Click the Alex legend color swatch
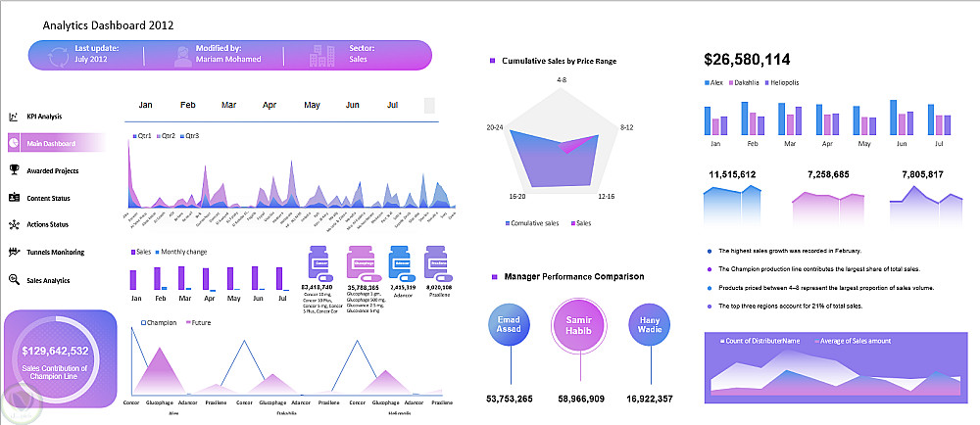Image resolution: width=980 pixels, height=425 pixels. pyautogui.click(x=707, y=82)
